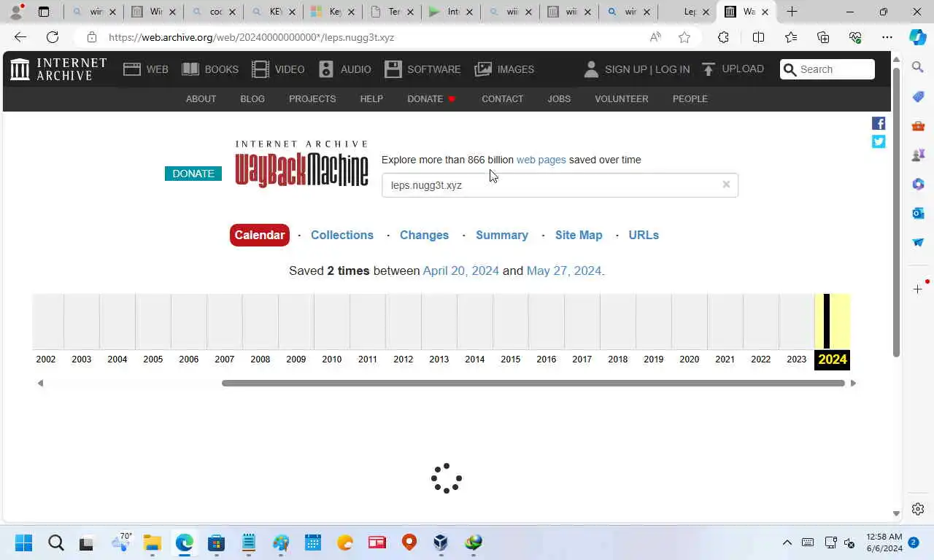View site information lock icon

click(x=92, y=37)
